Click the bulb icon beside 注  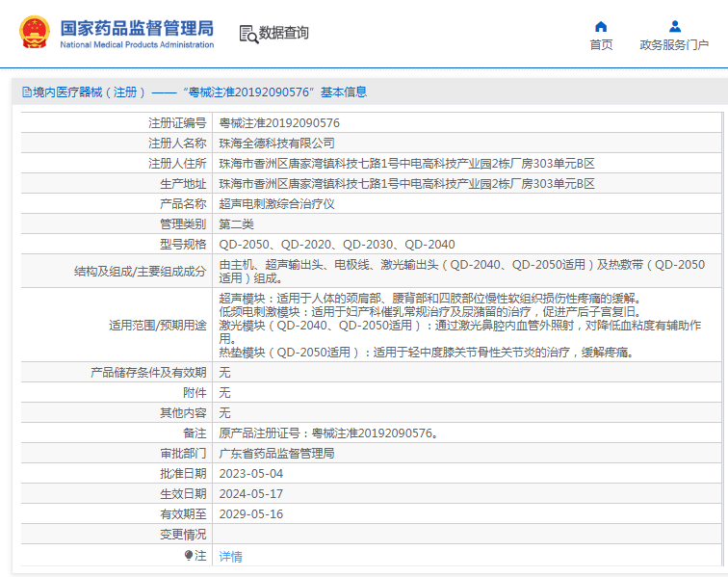[189, 556]
